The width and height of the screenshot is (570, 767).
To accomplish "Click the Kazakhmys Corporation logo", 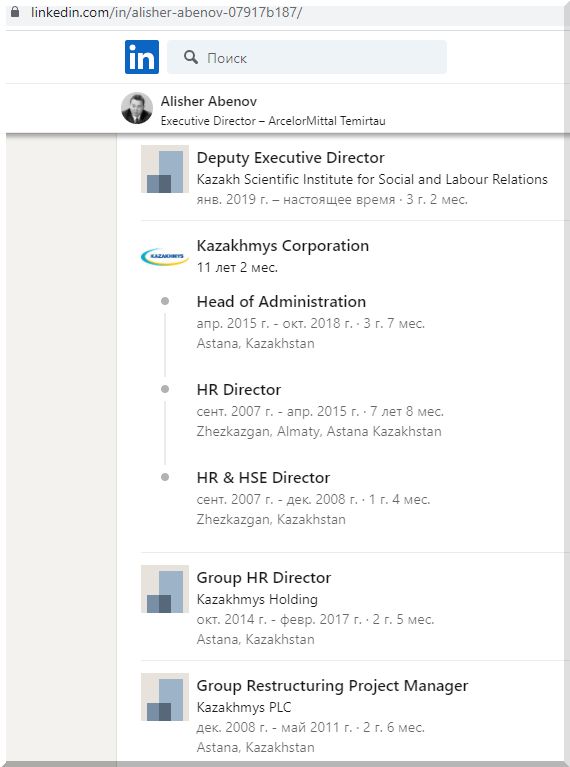I will pos(165,256).
